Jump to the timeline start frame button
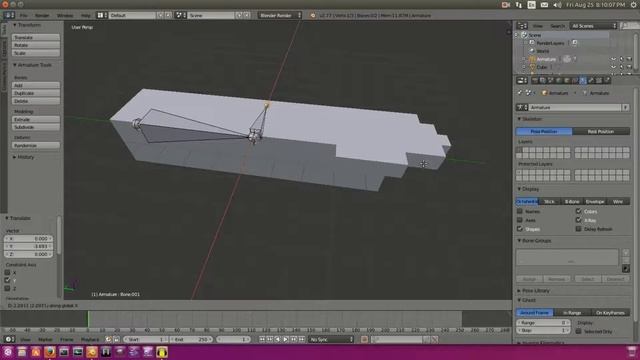The height and width of the screenshot is (360, 640). 262,339
